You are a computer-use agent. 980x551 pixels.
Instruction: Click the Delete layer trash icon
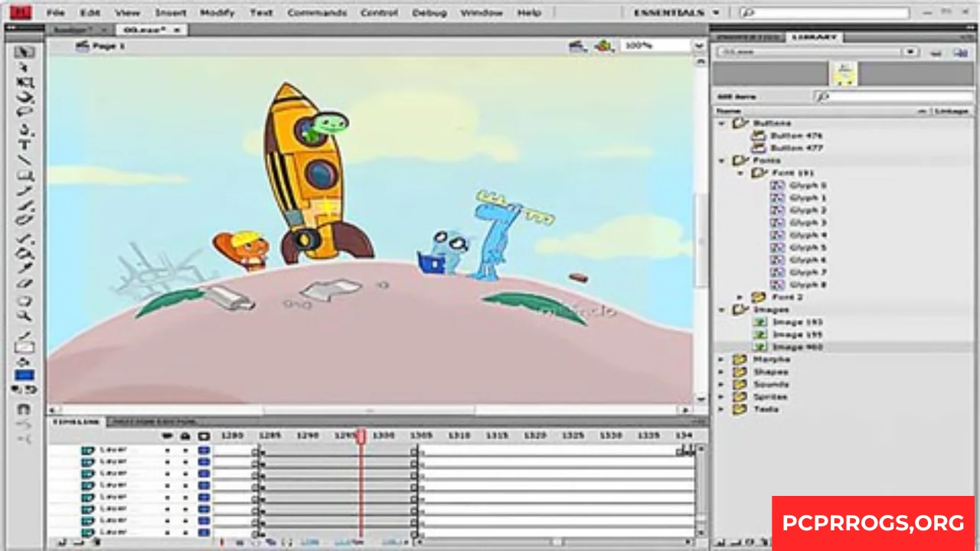96,543
